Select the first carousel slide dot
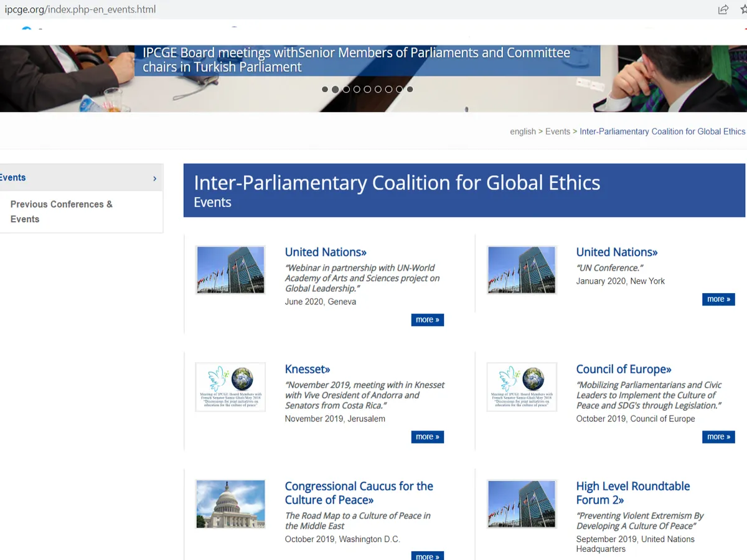 click(x=325, y=90)
